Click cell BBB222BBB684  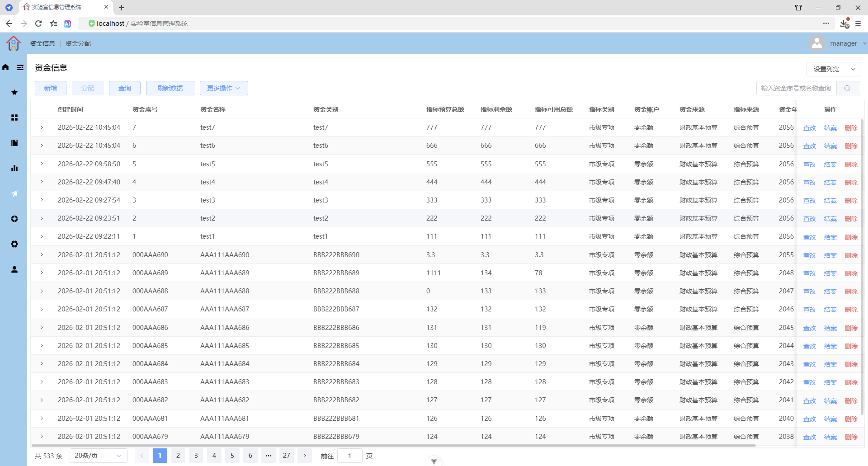pos(336,364)
